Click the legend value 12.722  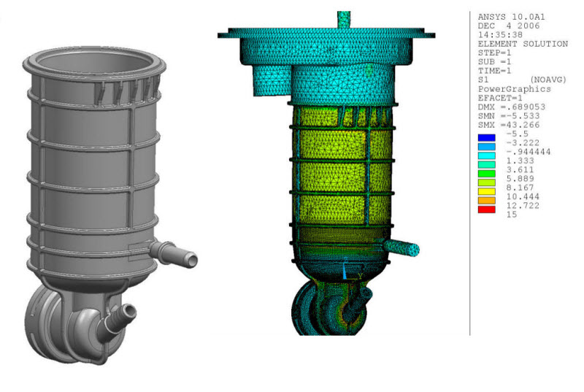coord(523,206)
